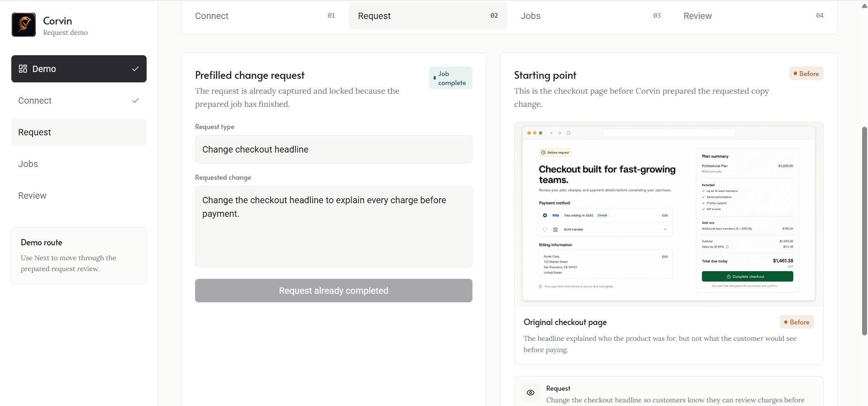The width and height of the screenshot is (868, 406).
Task: Click the Request type field
Action: click(x=334, y=149)
